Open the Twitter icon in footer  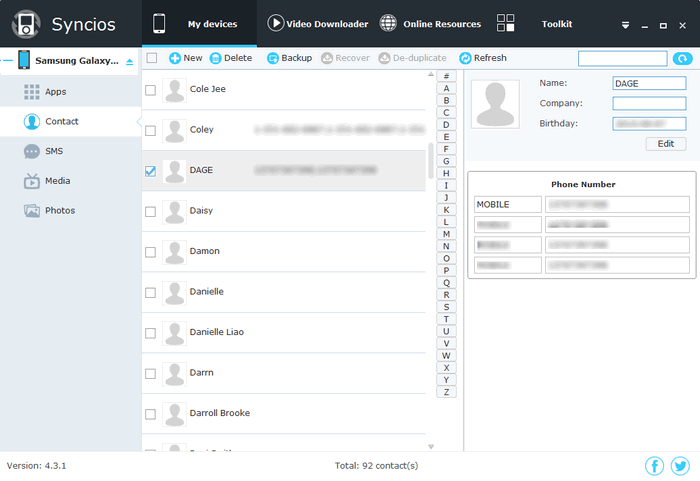tap(680, 466)
